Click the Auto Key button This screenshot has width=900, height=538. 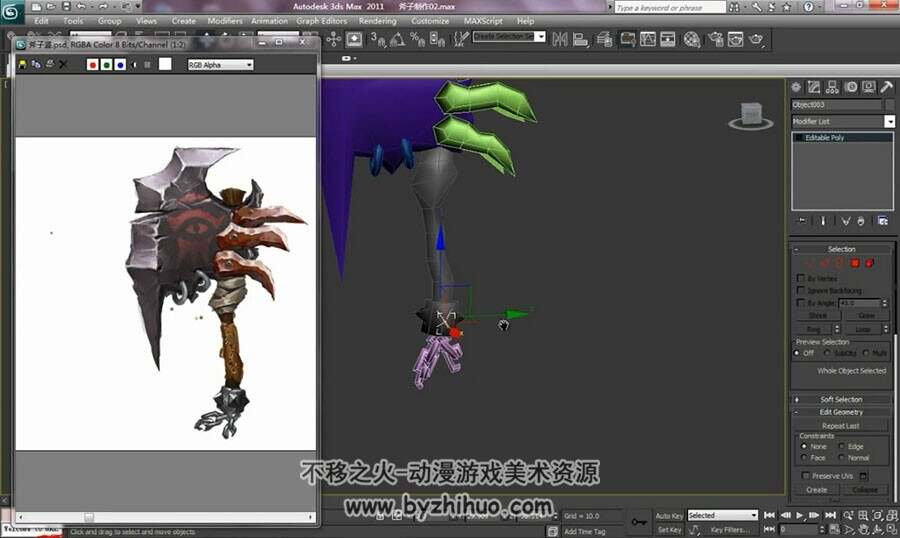(669, 516)
